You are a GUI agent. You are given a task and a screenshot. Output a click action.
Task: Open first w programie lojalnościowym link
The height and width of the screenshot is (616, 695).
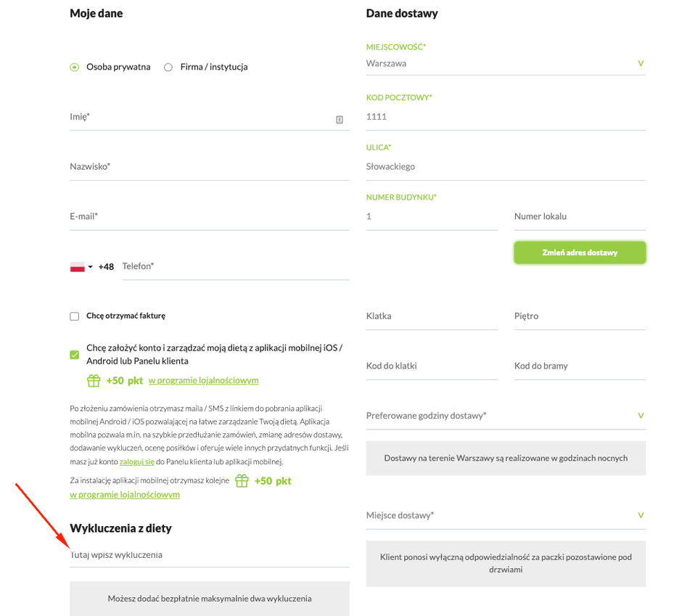tap(203, 381)
